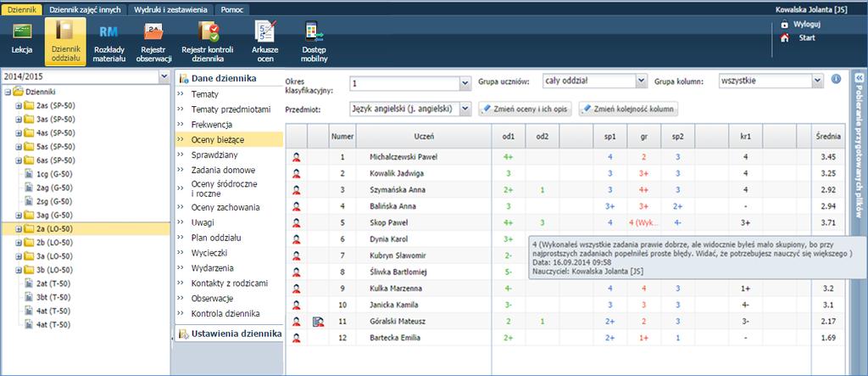Open Oceny zachowania menu item
868x376 pixels.
pyautogui.click(x=225, y=207)
